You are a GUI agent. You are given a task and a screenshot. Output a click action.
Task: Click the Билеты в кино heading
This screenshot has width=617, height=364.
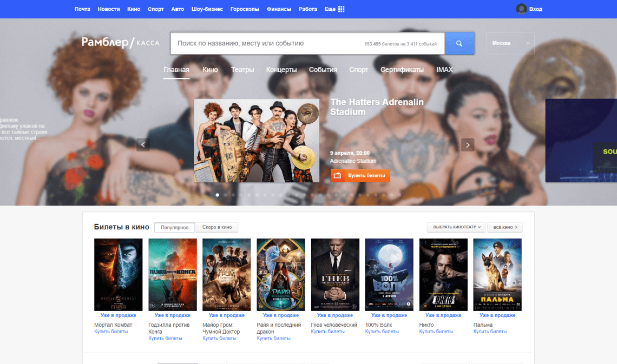(122, 227)
